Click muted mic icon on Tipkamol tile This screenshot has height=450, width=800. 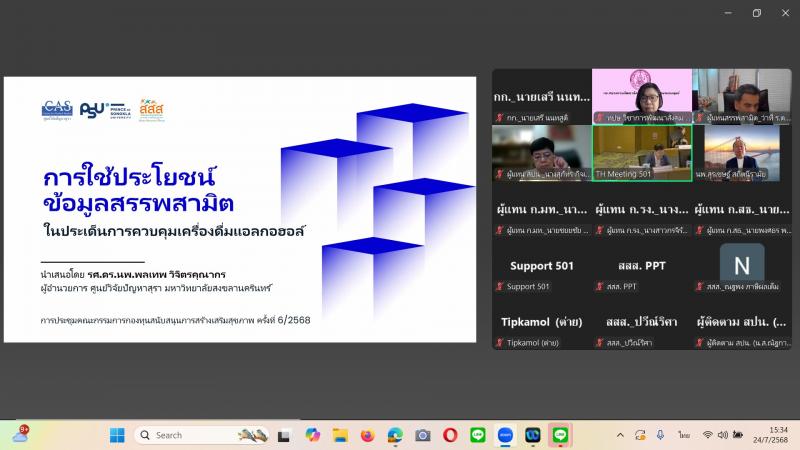point(499,342)
